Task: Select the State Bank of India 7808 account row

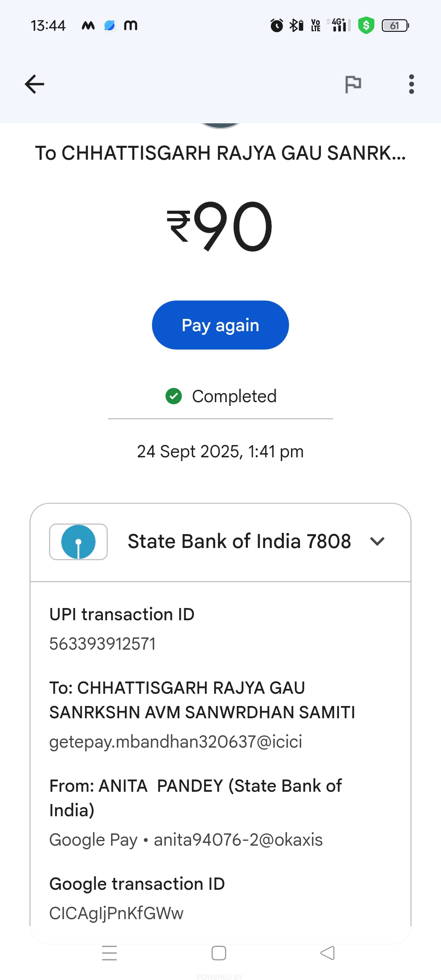Action: click(x=239, y=541)
